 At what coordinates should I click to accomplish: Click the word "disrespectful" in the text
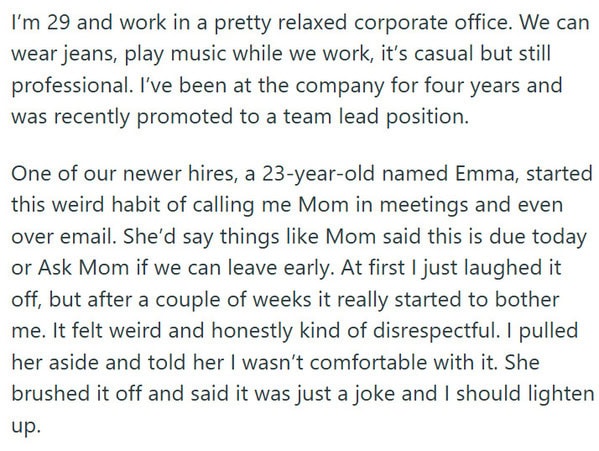click(x=436, y=331)
